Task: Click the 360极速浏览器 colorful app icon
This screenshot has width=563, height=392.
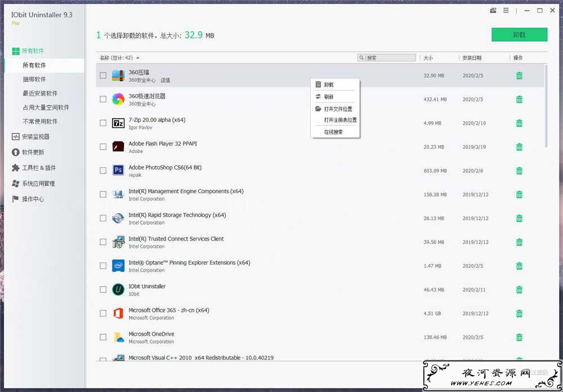Action: [118, 99]
